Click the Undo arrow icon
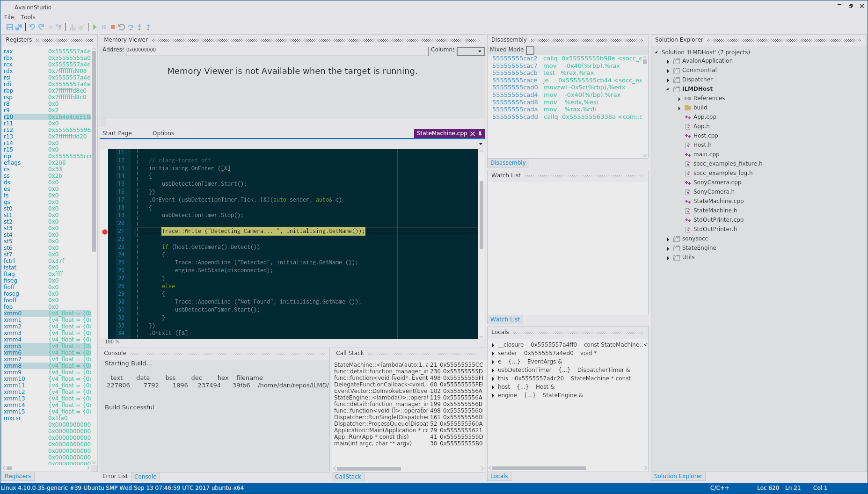Viewport: 868px width, 494px height. (32, 27)
